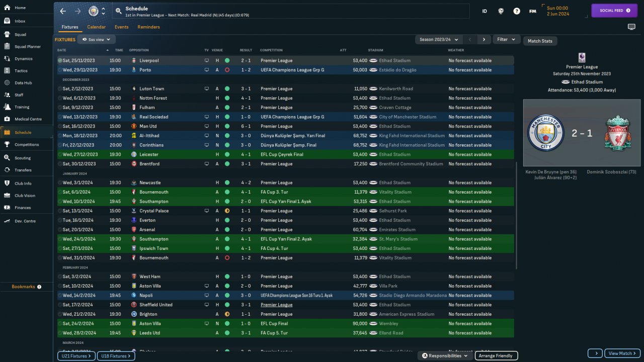Image resolution: width=644 pixels, height=362 pixels.
Task: Sort fixtures by the Date column header
Action: coord(62,50)
